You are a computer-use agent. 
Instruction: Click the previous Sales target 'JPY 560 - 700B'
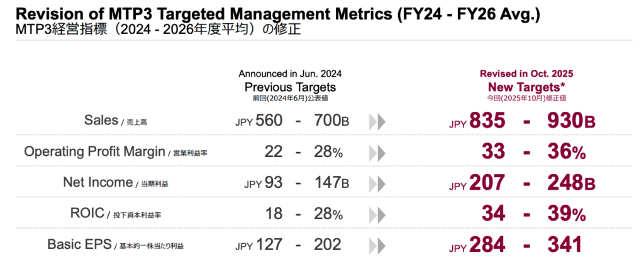[x=292, y=121]
